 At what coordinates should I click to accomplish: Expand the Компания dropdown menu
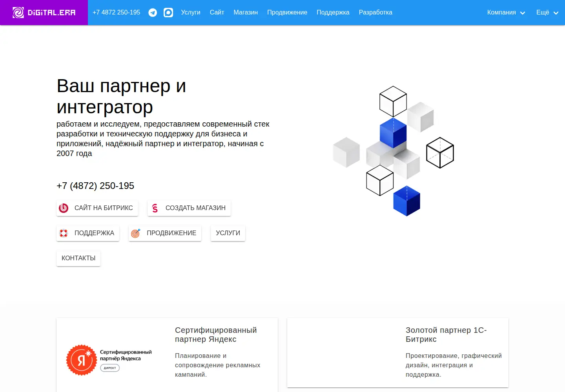coord(506,13)
